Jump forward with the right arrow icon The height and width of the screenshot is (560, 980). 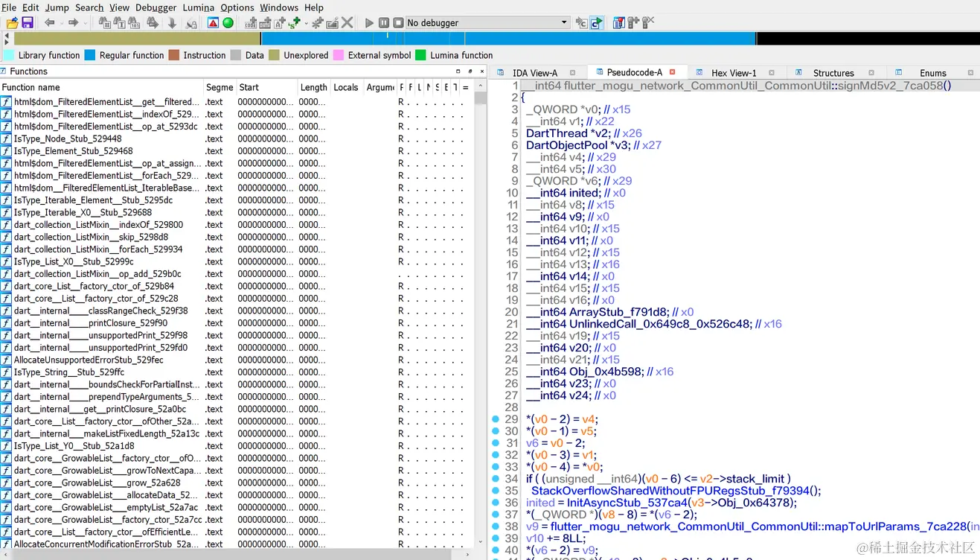73,22
